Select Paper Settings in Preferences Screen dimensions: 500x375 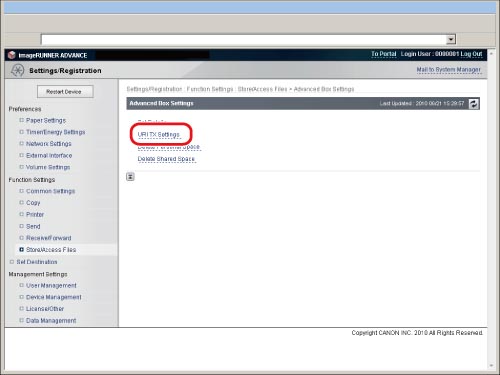pos(46,120)
